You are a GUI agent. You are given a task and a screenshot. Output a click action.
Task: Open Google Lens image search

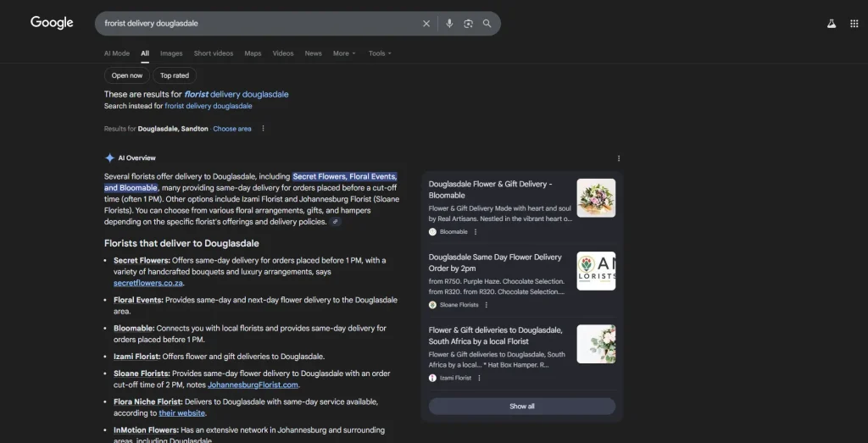click(468, 24)
